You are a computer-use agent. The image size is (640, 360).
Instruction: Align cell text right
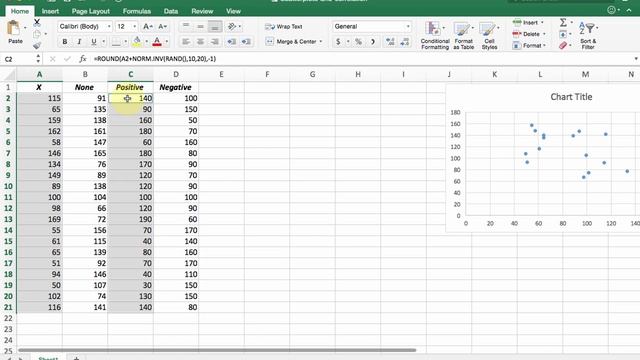point(215,42)
